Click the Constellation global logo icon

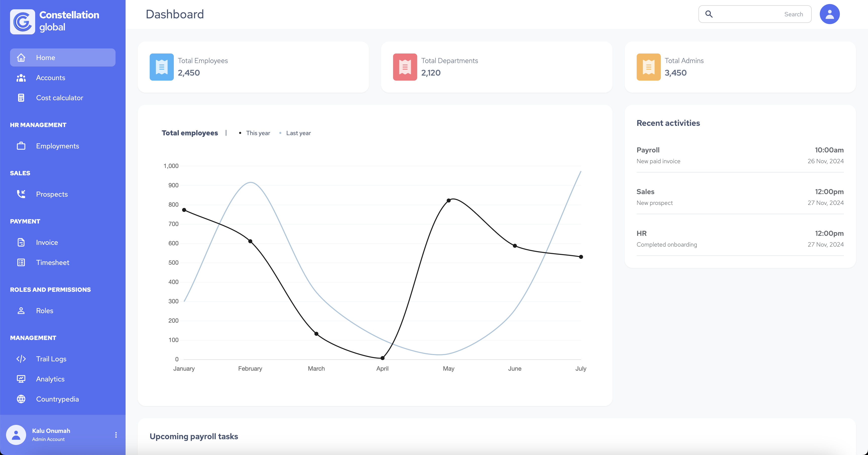click(x=22, y=22)
